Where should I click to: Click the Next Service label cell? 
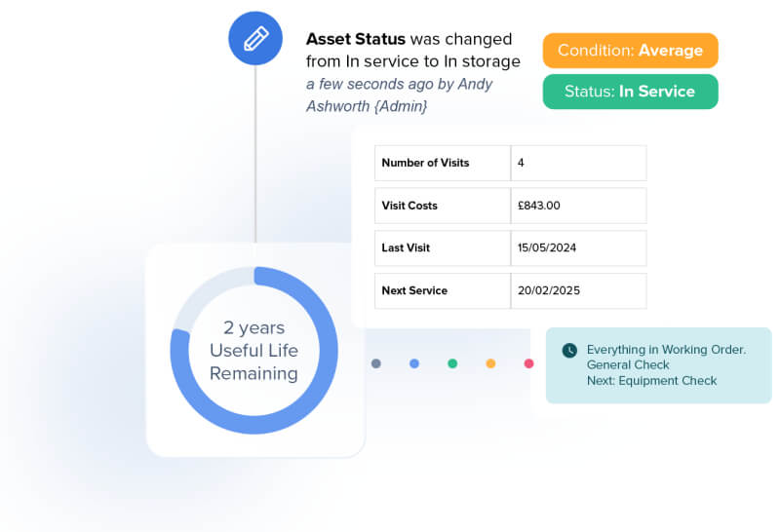tap(442, 290)
